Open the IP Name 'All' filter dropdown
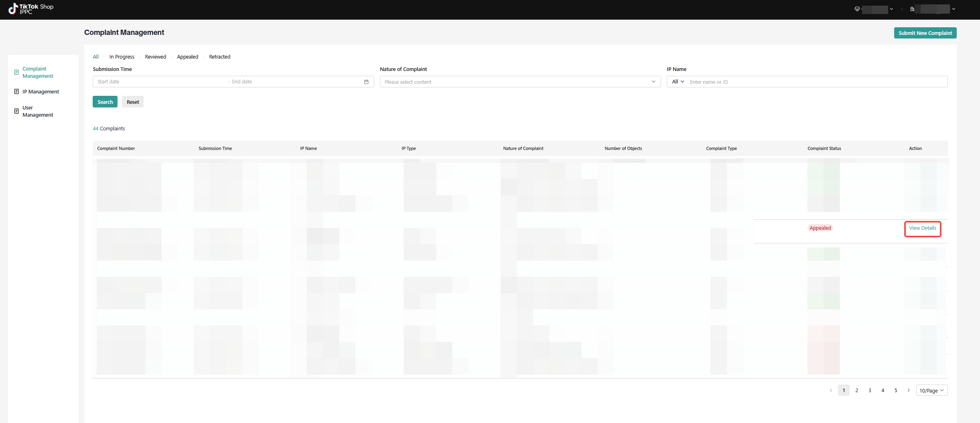 coord(678,82)
